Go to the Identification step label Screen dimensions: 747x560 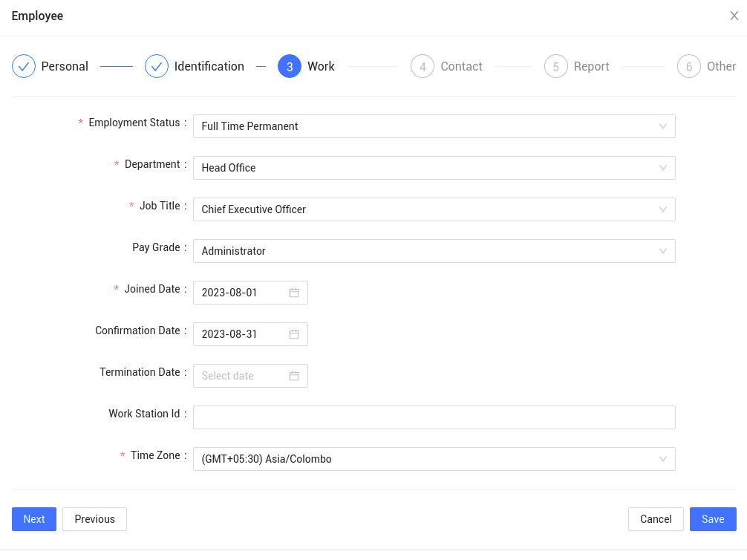click(x=209, y=66)
